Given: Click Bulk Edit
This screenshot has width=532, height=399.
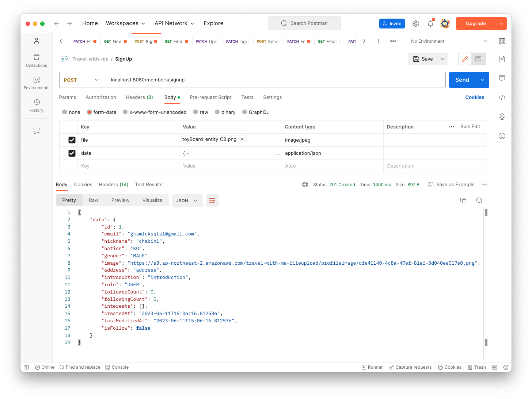Looking at the screenshot, I should click(x=470, y=127).
